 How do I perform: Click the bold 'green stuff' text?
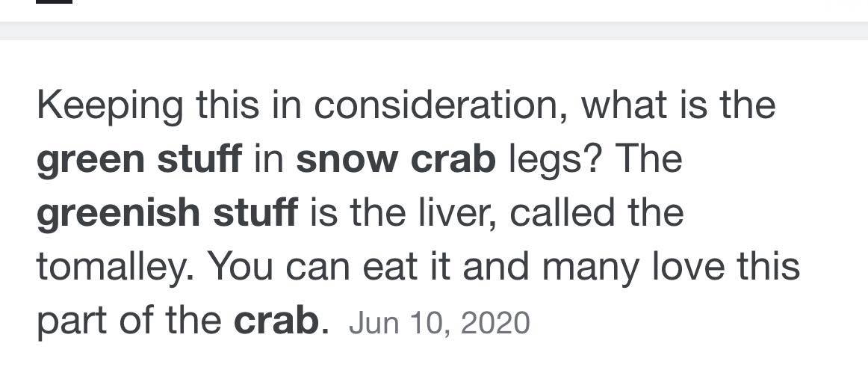[139, 160]
